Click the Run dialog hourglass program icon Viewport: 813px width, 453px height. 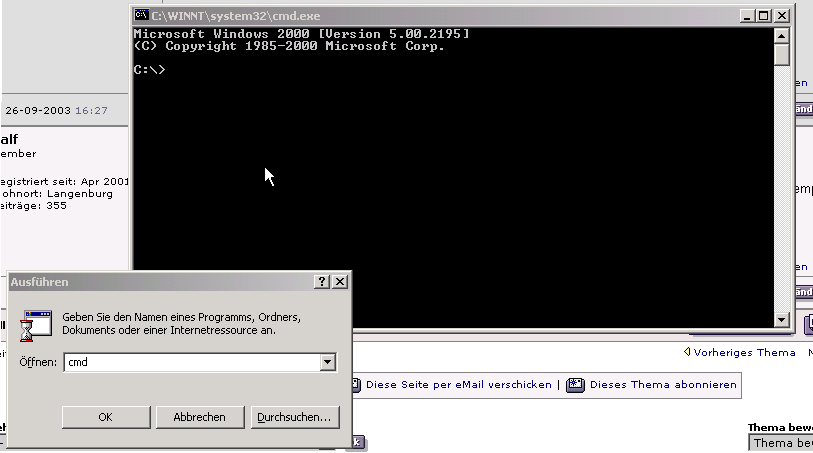coord(36,325)
